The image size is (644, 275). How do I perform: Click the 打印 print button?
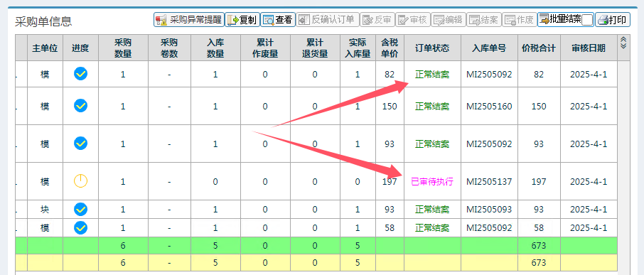coord(613,20)
